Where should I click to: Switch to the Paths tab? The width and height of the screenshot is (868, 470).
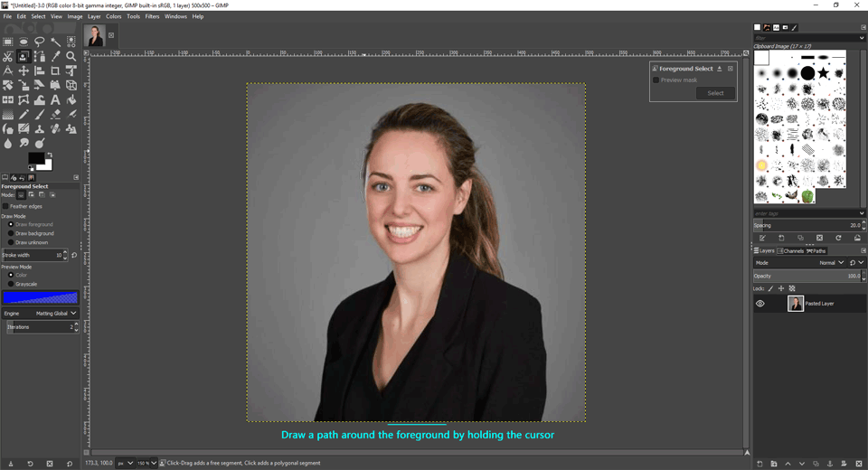pos(816,250)
